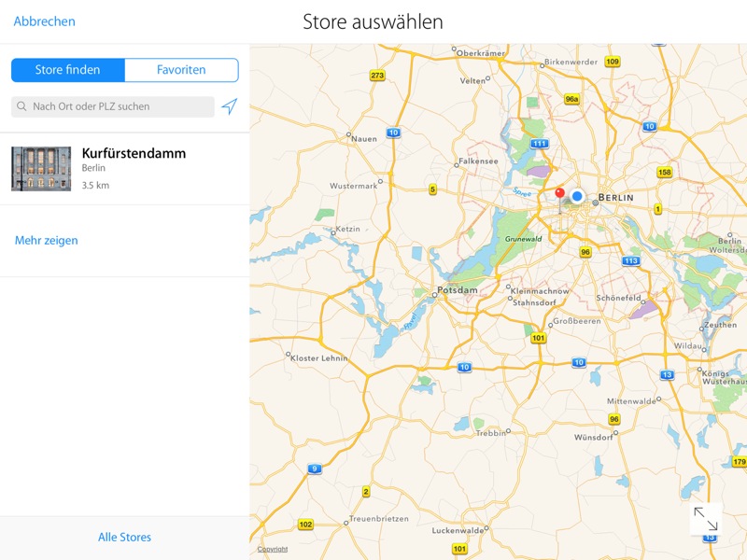Click the blue current-location dot

pos(577,196)
